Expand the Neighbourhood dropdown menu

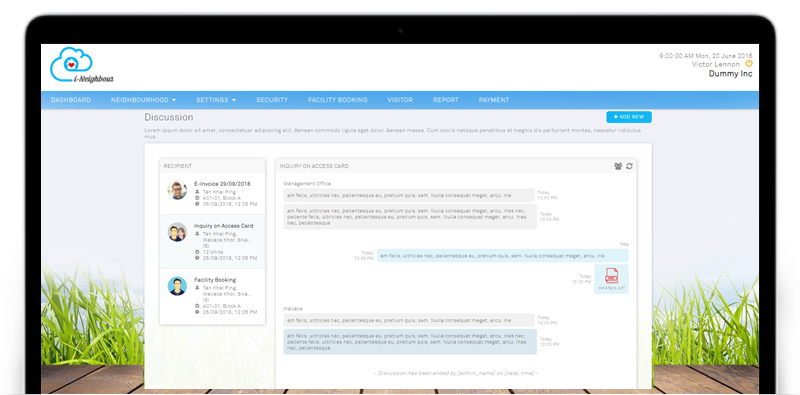(143, 100)
